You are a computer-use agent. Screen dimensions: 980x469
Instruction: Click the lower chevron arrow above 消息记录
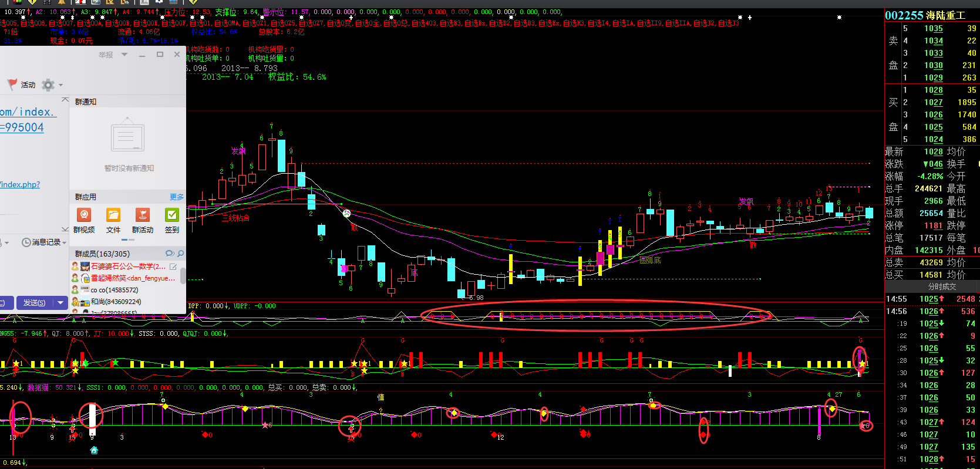coord(65,229)
